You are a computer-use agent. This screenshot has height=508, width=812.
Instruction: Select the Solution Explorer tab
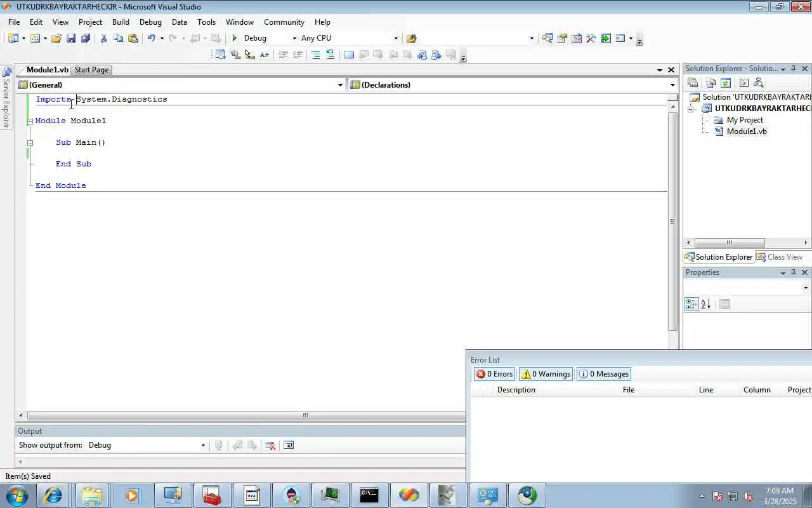tap(719, 257)
